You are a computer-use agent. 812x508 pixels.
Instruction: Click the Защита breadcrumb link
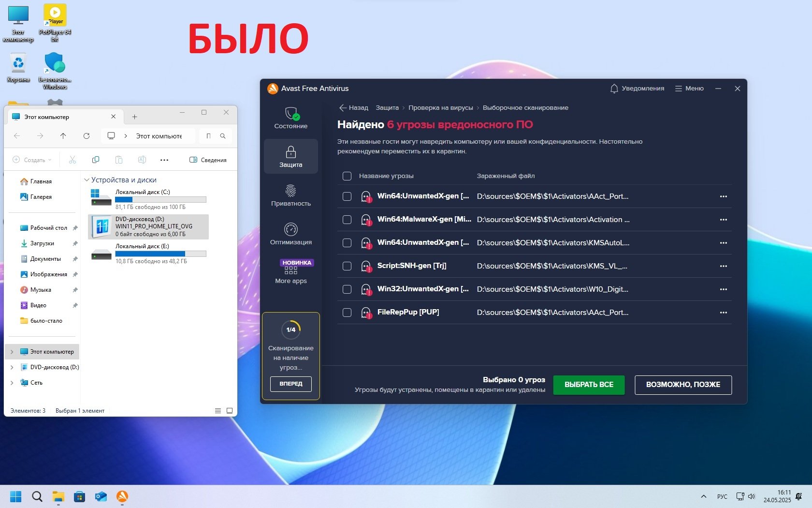pos(387,108)
